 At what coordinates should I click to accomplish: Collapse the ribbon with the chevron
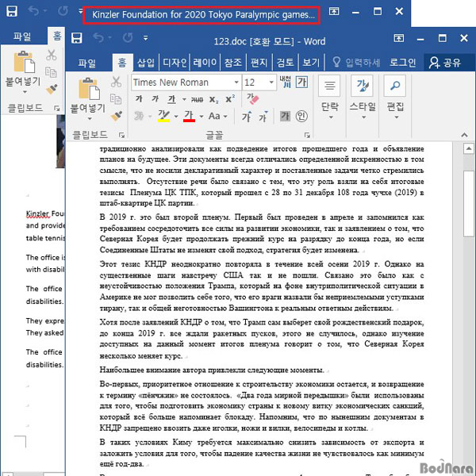tap(464, 135)
